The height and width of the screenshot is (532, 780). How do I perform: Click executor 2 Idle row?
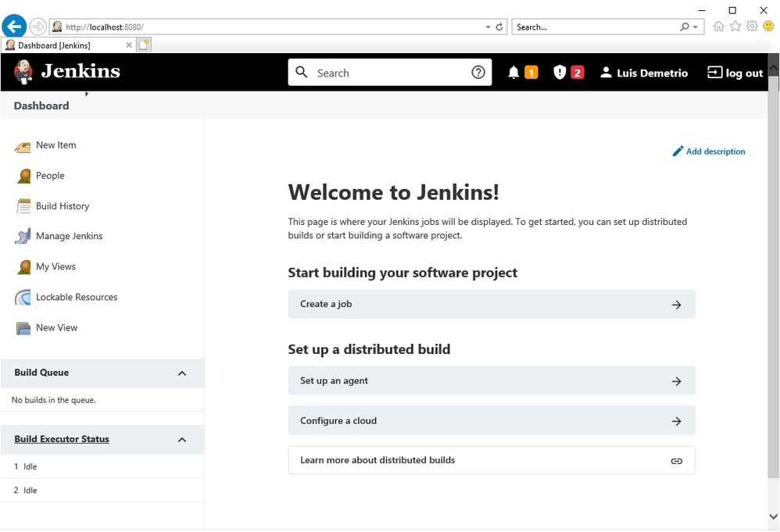click(102, 491)
